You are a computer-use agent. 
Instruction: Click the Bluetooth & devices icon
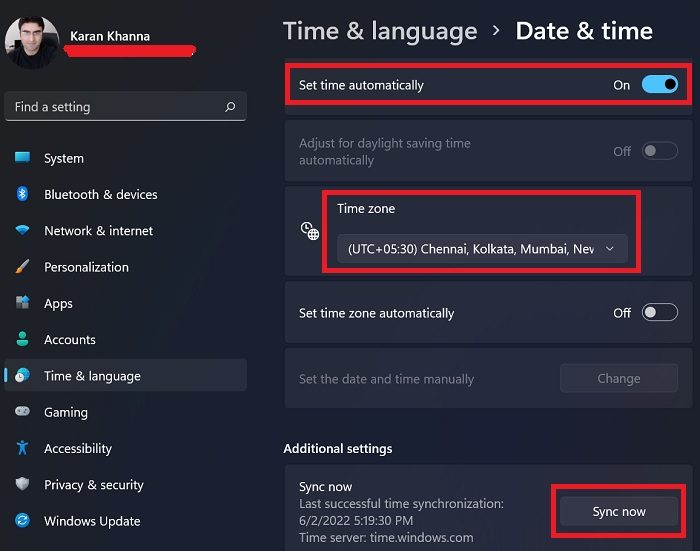click(22, 194)
